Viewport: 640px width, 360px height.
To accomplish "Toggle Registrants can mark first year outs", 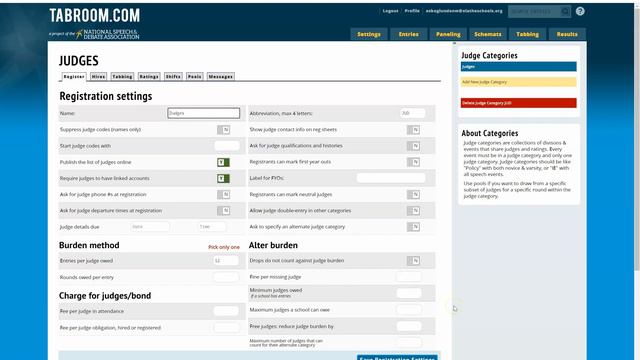I will 413,162.
